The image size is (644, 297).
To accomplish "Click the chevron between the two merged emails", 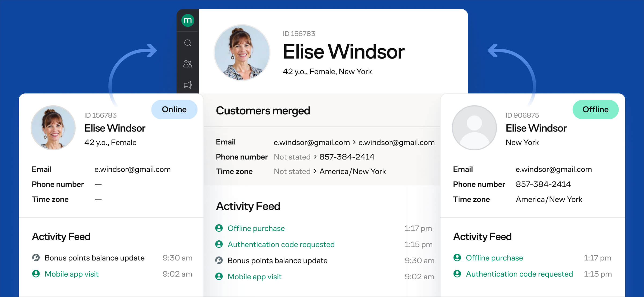I will pyautogui.click(x=354, y=142).
